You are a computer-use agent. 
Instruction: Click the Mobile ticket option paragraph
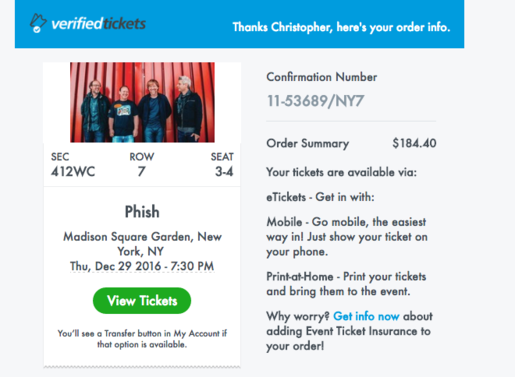point(347,237)
